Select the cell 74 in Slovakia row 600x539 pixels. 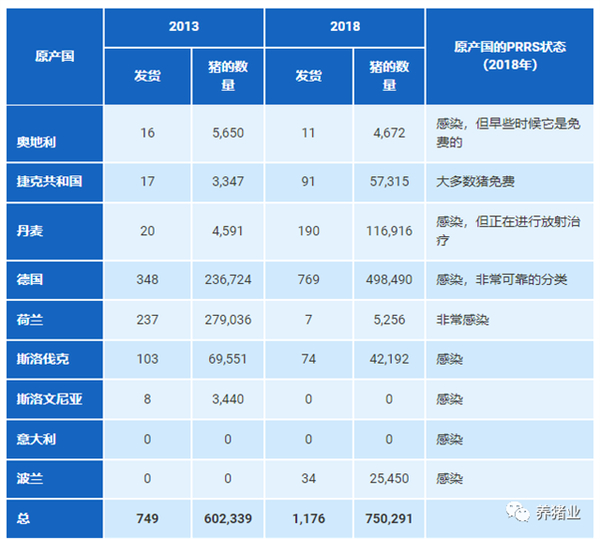click(x=308, y=359)
